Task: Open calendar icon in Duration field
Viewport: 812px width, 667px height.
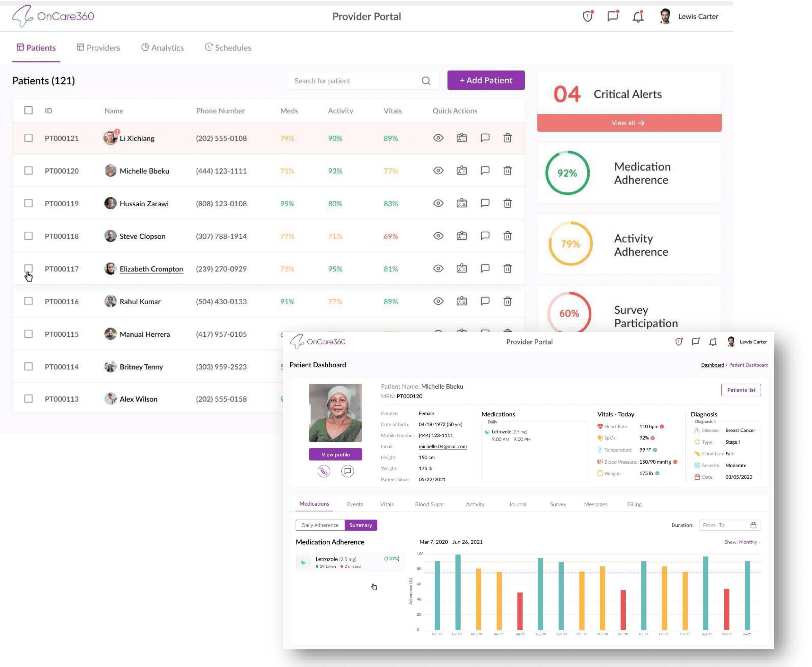Action: pyautogui.click(x=753, y=525)
